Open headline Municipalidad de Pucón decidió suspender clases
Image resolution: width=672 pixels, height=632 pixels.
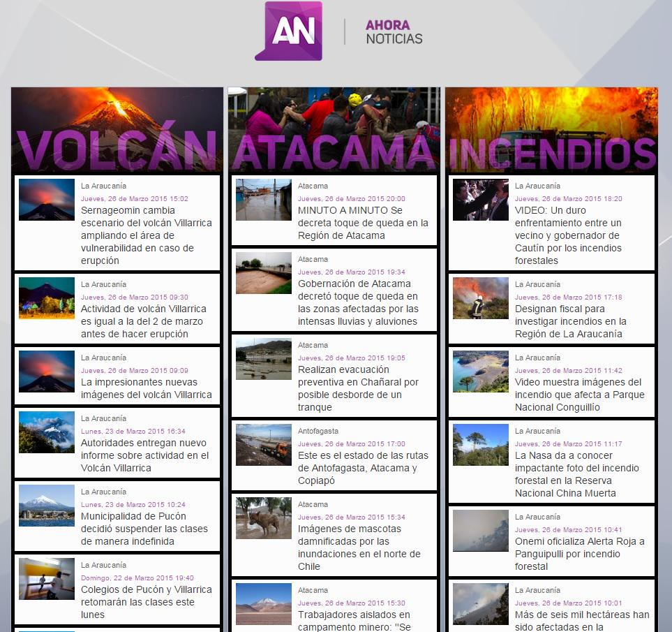click(x=144, y=529)
